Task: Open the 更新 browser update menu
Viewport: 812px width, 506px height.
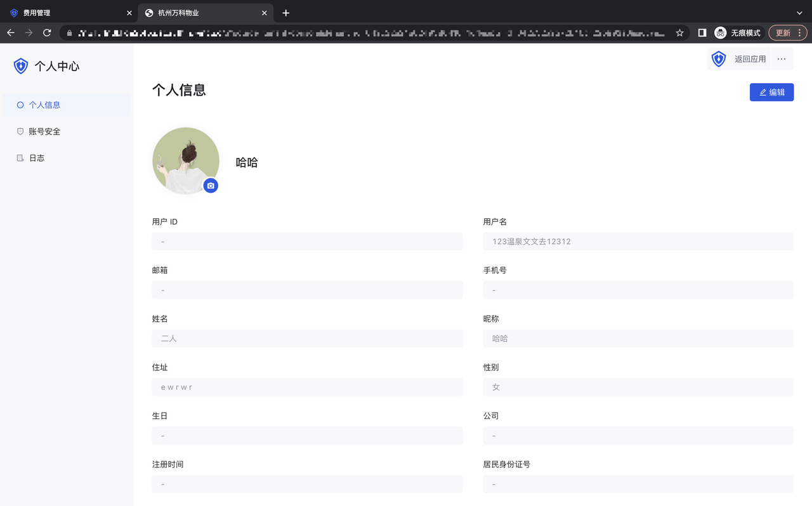Action: tap(788, 33)
